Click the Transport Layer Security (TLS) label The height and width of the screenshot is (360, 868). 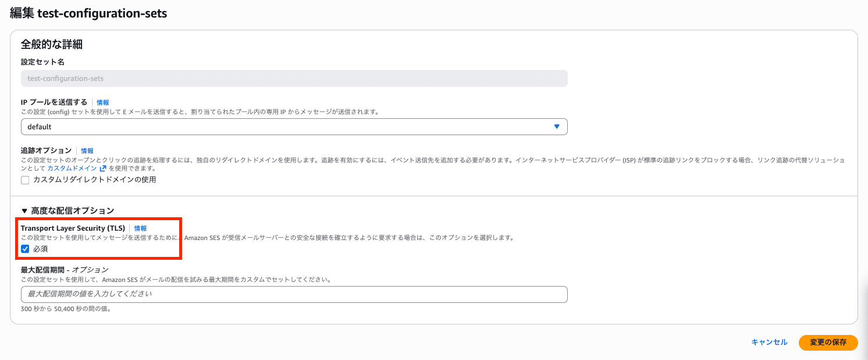73,228
